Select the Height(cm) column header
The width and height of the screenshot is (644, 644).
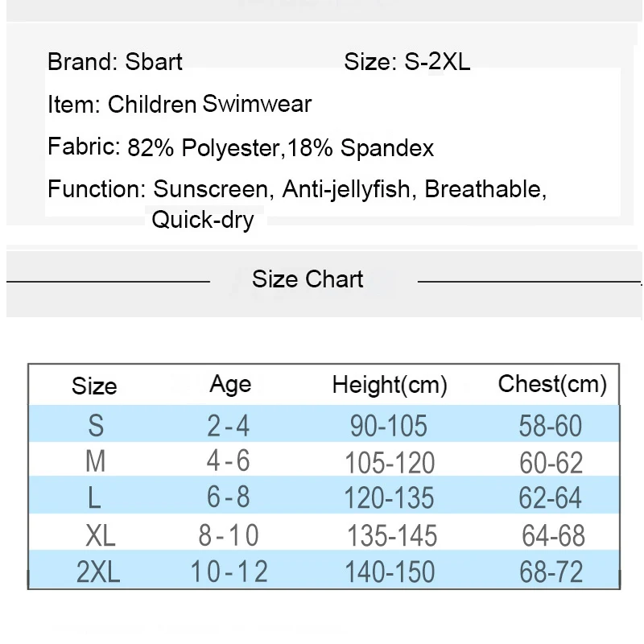[390, 386]
